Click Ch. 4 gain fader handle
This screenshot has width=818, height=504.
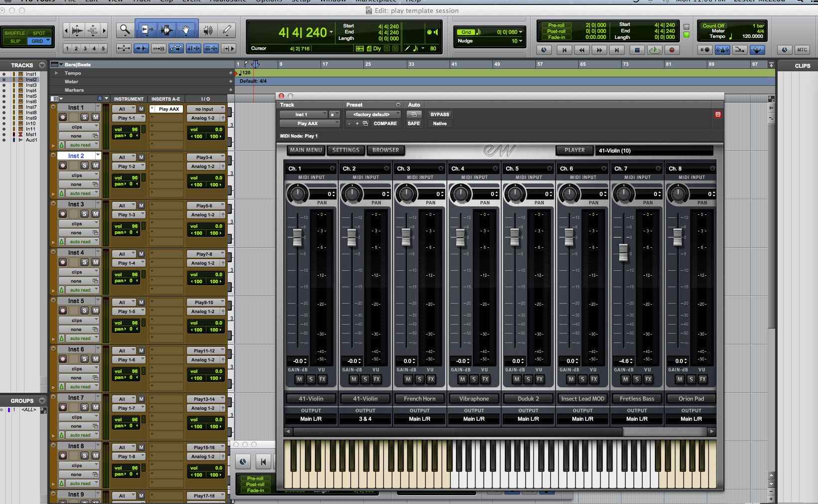tap(460, 237)
